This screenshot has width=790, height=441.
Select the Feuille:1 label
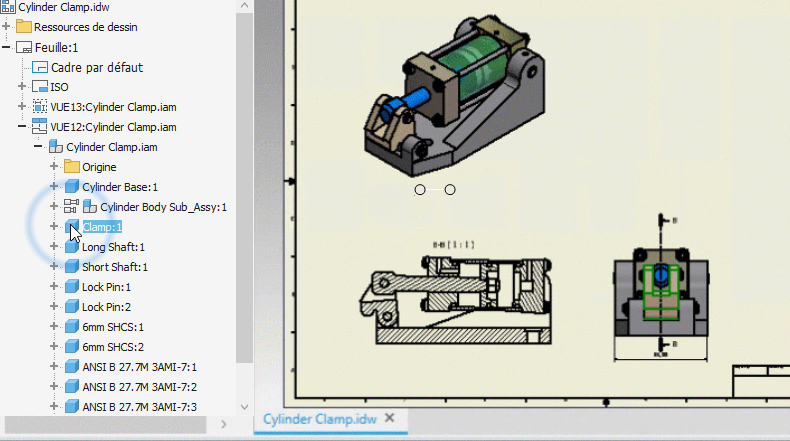pos(56,48)
